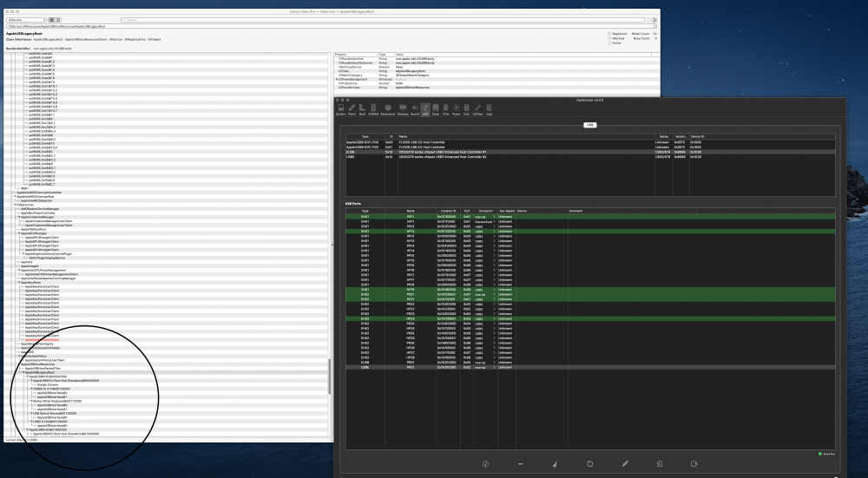The image size is (868, 478).
Task: Select the IOProviderClass property row
Action: pos(496,88)
